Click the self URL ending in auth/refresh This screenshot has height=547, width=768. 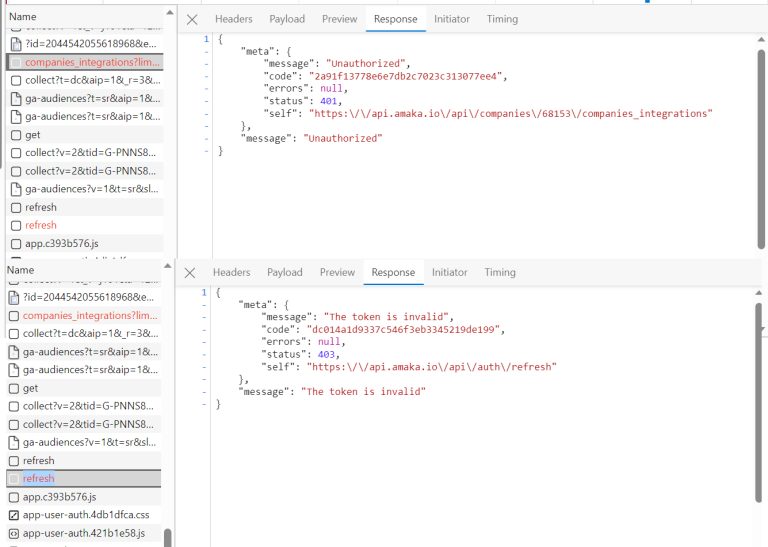point(432,367)
